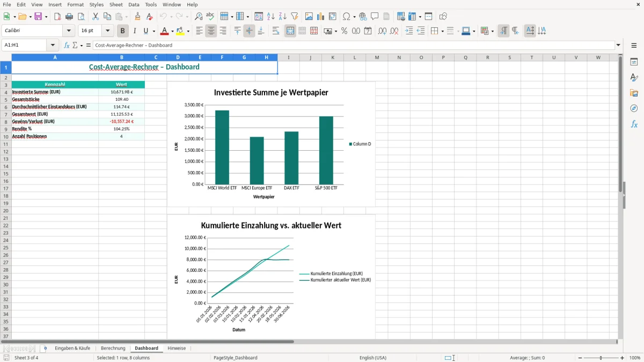
Task: Open the Sheet menu
Action: (x=116, y=4)
